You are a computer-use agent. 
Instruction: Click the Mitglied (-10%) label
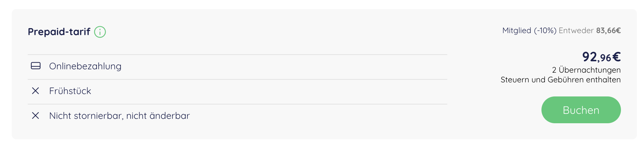coord(529,30)
